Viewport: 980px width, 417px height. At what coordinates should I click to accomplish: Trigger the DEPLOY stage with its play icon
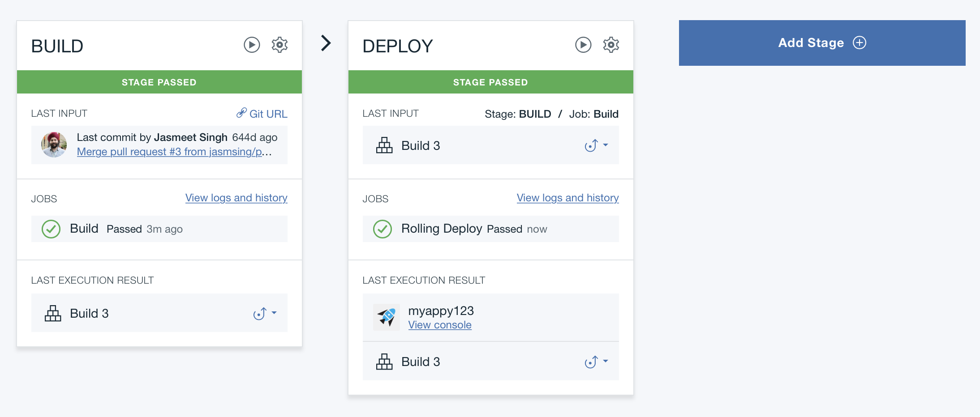click(583, 45)
